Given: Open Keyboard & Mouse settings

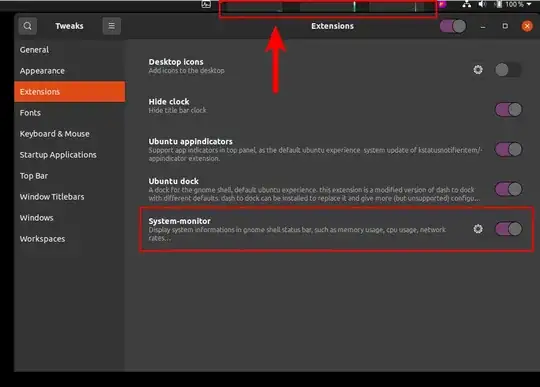Looking at the screenshot, I should [54, 134].
